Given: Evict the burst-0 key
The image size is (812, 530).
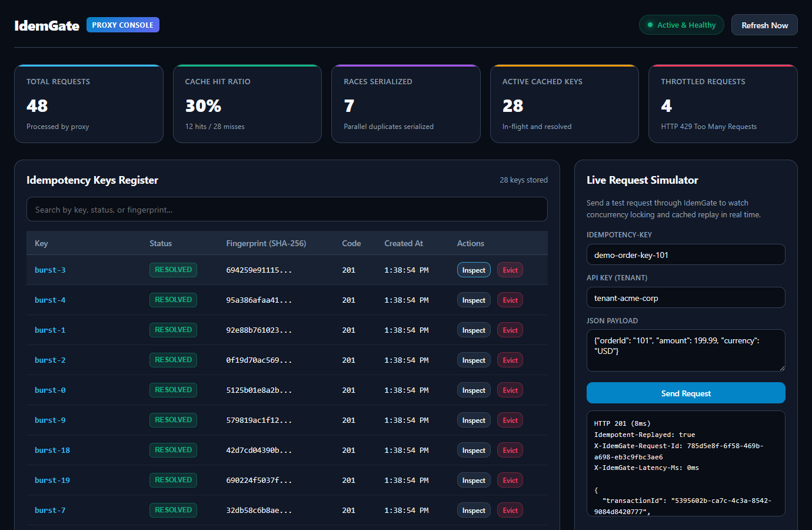Looking at the screenshot, I should (510, 390).
